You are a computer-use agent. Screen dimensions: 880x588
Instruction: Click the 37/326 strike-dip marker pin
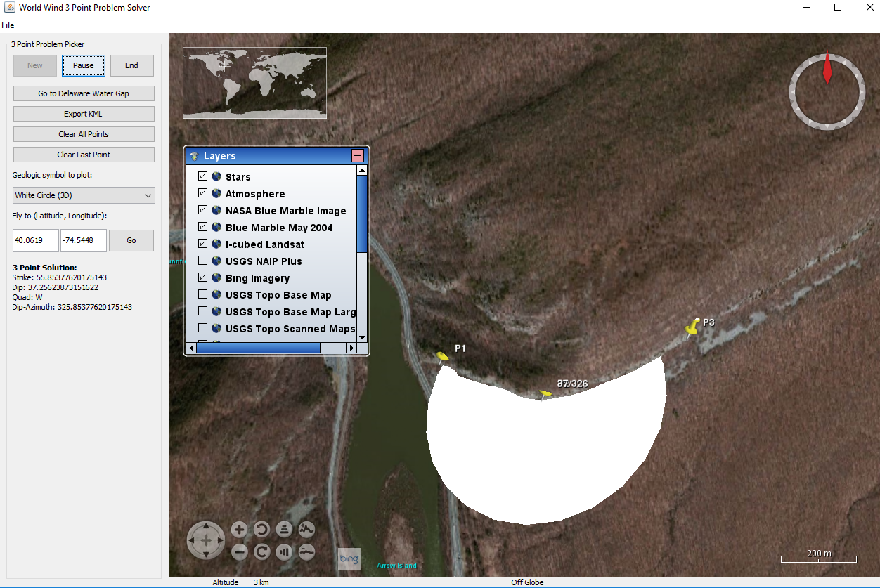[x=545, y=394]
